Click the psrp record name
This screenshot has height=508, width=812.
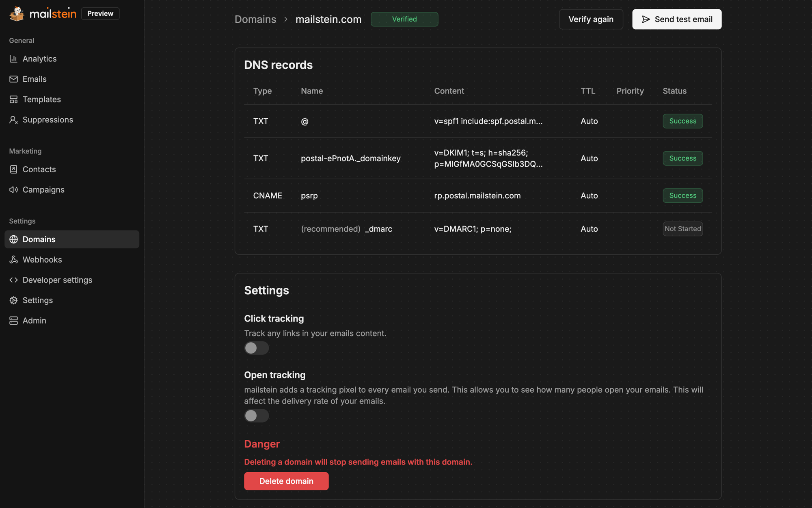[309, 196]
